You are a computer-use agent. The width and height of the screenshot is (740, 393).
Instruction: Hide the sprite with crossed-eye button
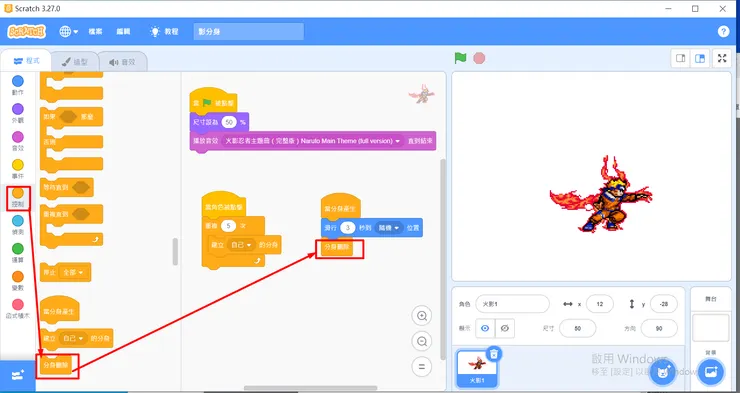505,328
